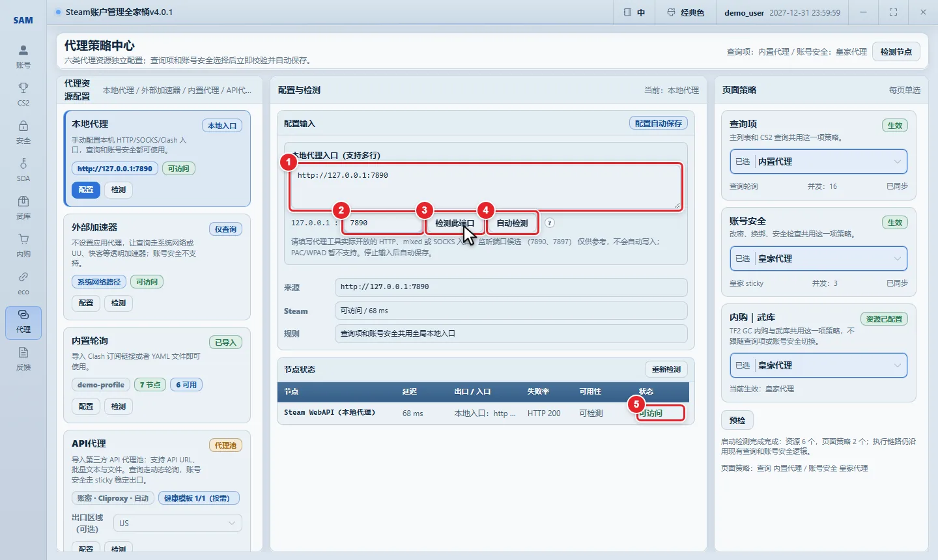Click the 本地代理入口 multi-line text area
The width and height of the screenshot is (938, 560).
(486, 187)
